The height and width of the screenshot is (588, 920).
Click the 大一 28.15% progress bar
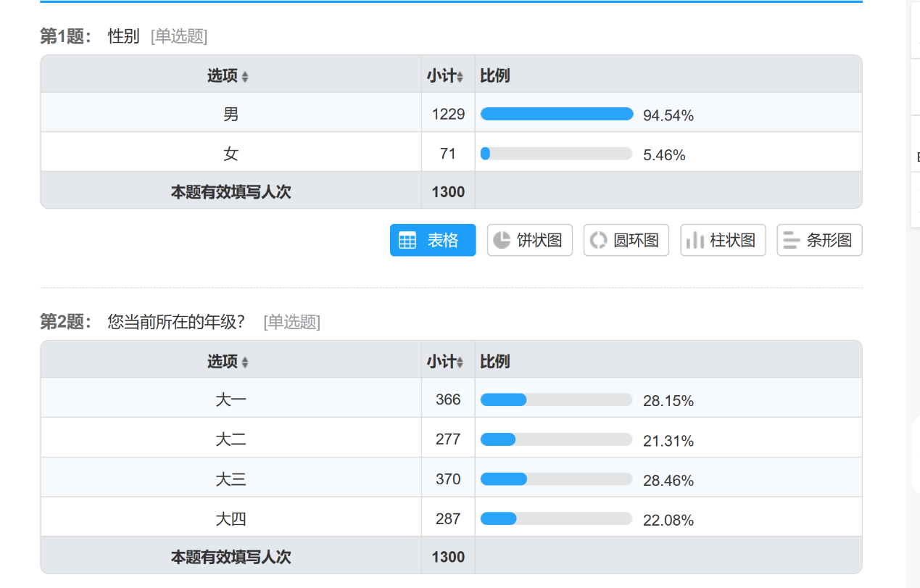point(556,399)
